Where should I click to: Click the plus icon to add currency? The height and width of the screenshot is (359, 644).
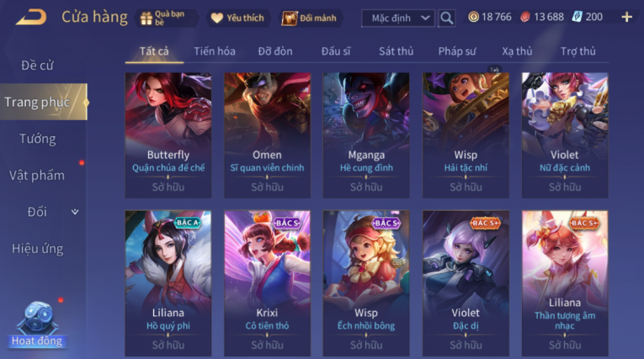point(627,17)
